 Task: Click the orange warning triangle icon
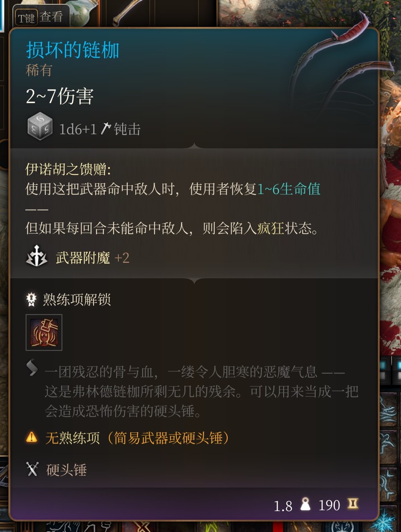click(x=32, y=437)
